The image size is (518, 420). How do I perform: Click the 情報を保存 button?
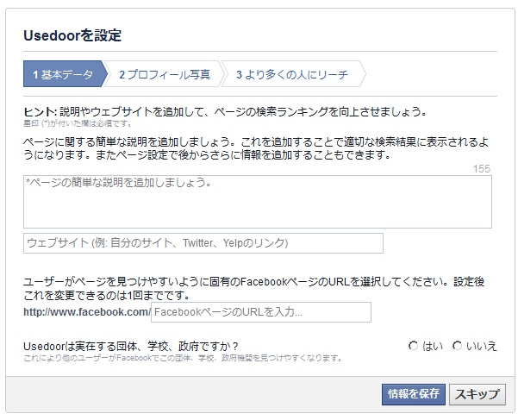click(413, 394)
